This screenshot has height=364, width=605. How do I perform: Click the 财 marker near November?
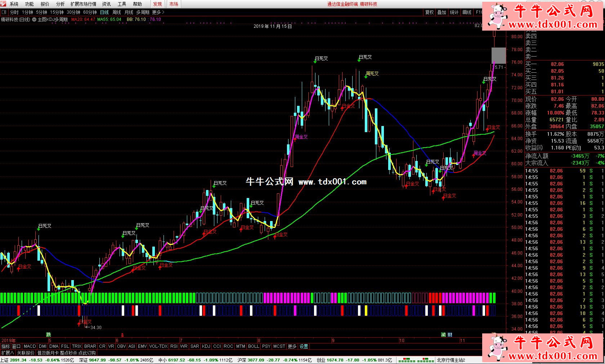coord(450,335)
